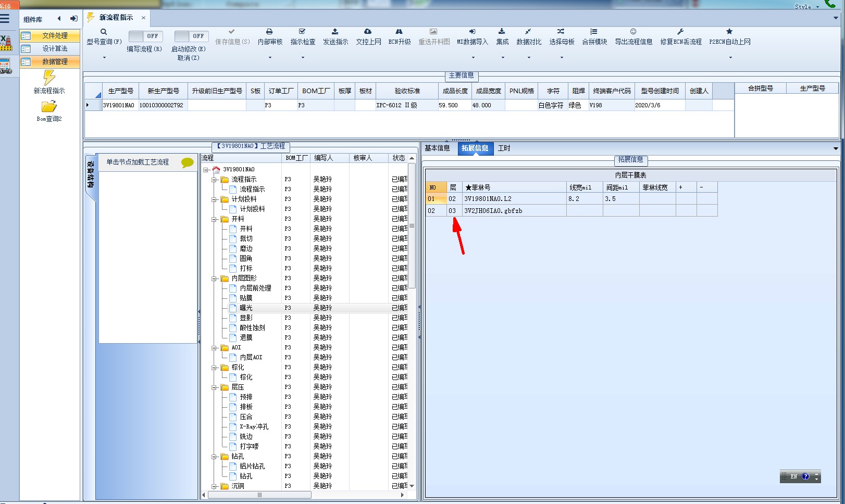The image size is (845, 504).
Task: Click the 指示检查 toolbar icon
Action: (302, 32)
